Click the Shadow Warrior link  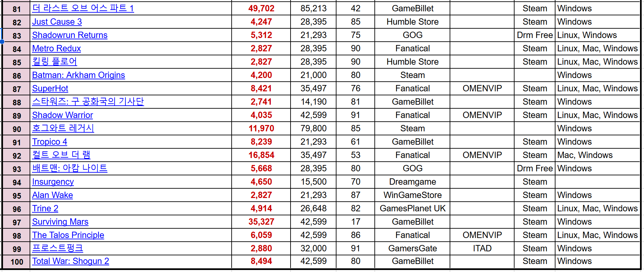click(x=62, y=115)
